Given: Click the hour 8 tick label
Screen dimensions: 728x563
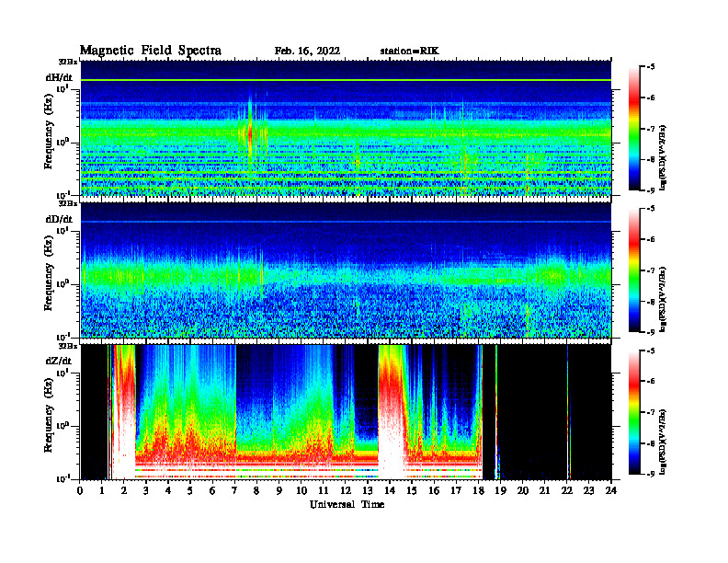Looking at the screenshot, I should [x=257, y=491].
